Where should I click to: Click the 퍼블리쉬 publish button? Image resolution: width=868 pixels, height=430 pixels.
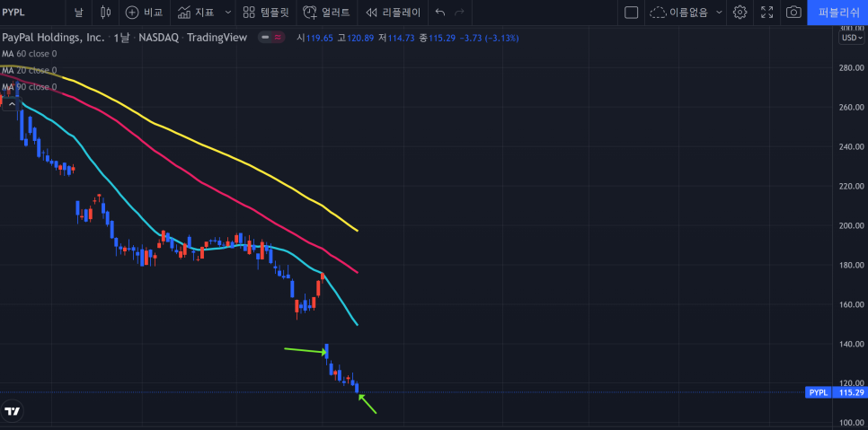837,13
